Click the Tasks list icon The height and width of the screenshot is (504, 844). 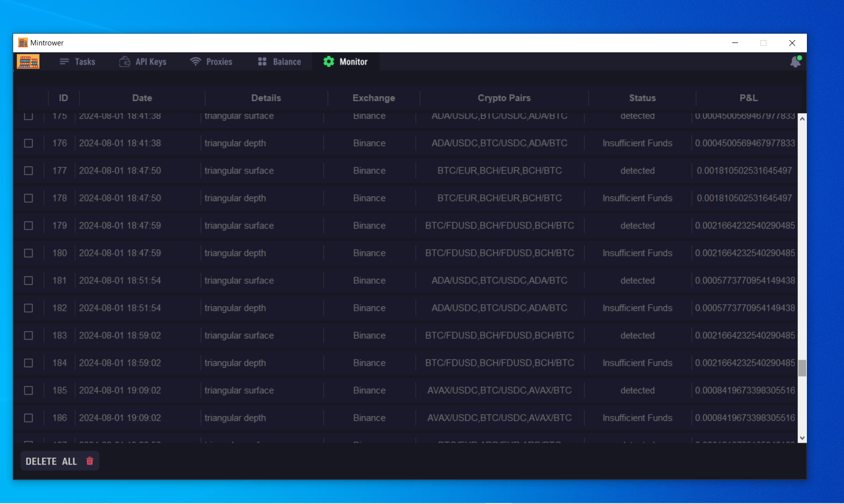(64, 62)
